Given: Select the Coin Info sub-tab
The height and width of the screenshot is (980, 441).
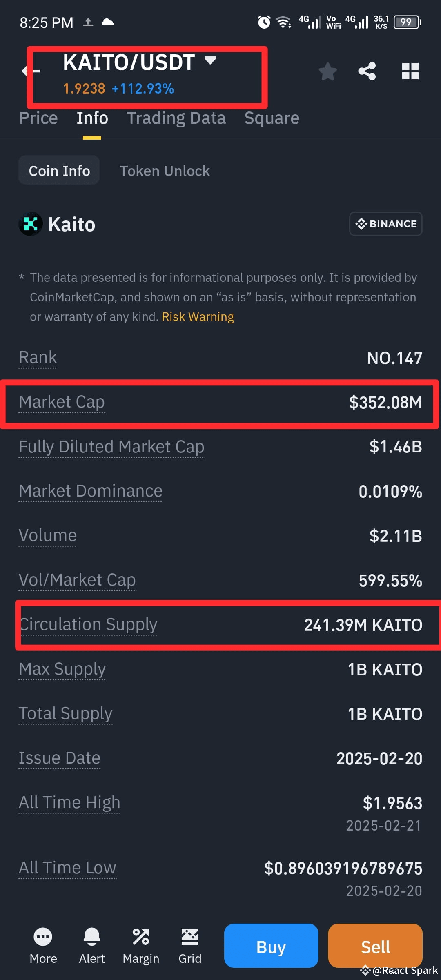Looking at the screenshot, I should [x=59, y=170].
